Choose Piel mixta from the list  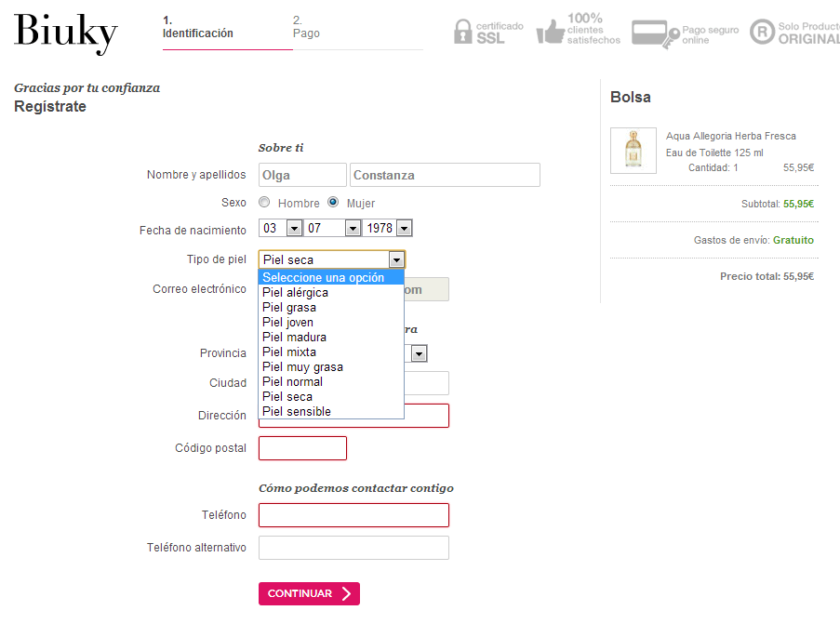289,352
